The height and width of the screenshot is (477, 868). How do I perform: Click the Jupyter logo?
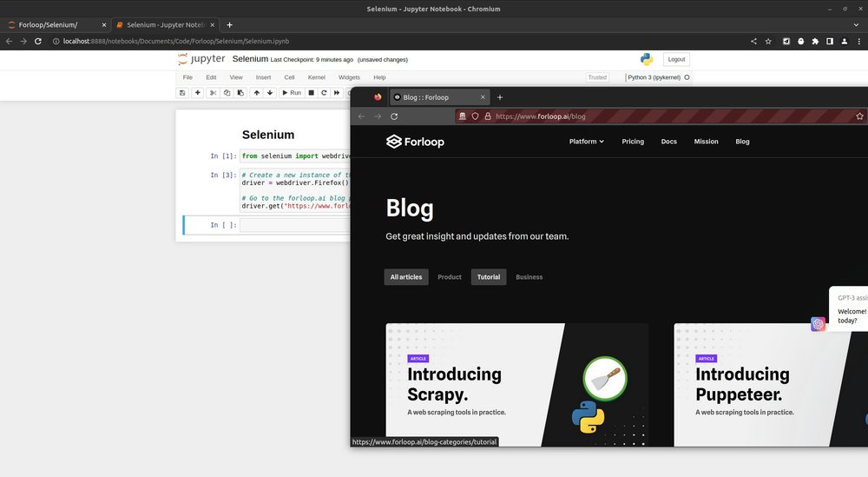201,59
